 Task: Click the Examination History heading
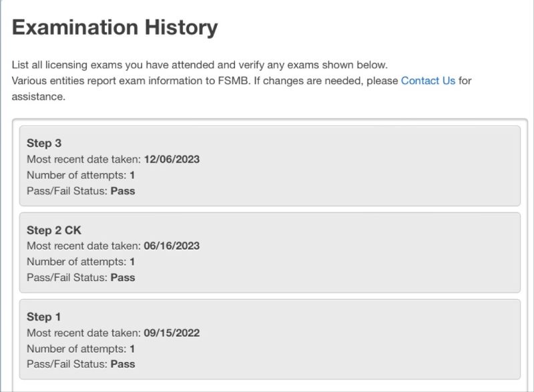tap(115, 27)
